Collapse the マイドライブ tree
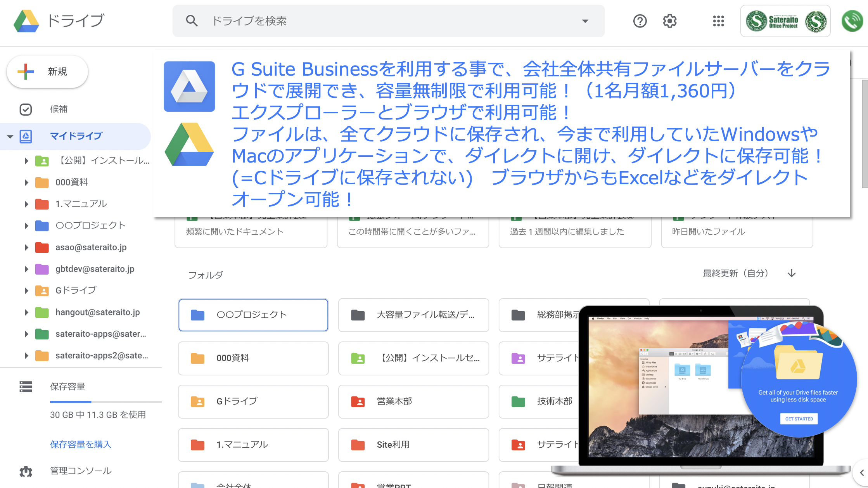 pos(10,136)
